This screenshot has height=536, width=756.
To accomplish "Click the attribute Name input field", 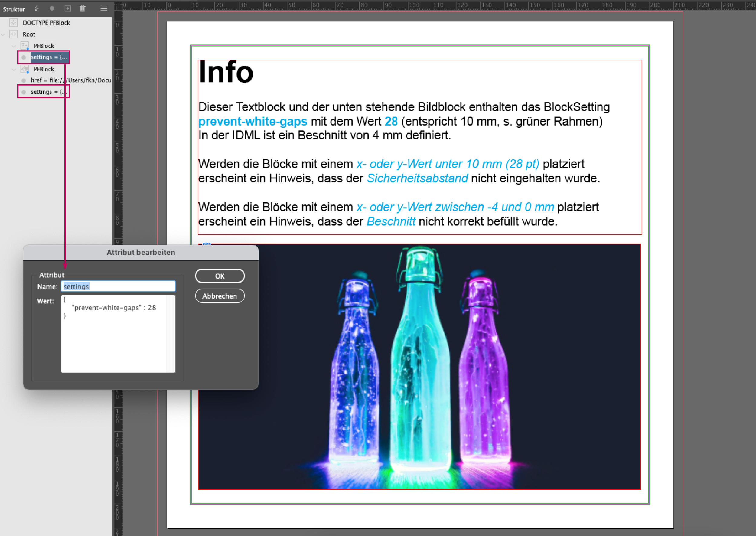I will (118, 286).
